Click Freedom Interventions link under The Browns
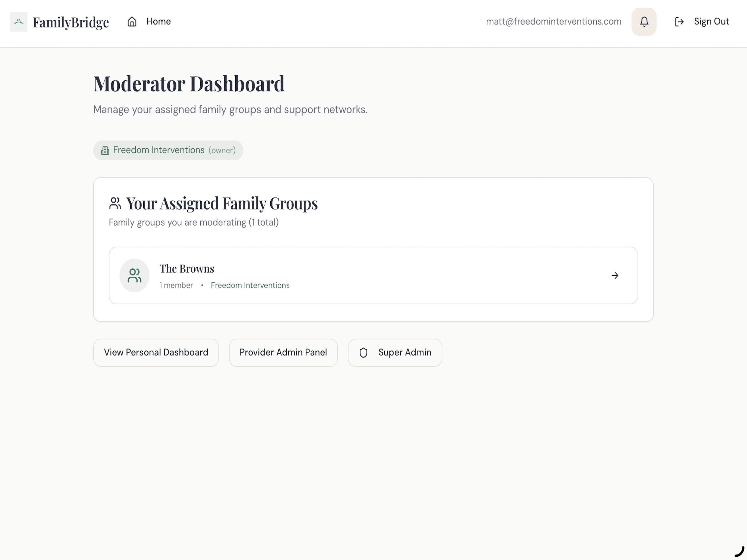 [x=250, y=285]
